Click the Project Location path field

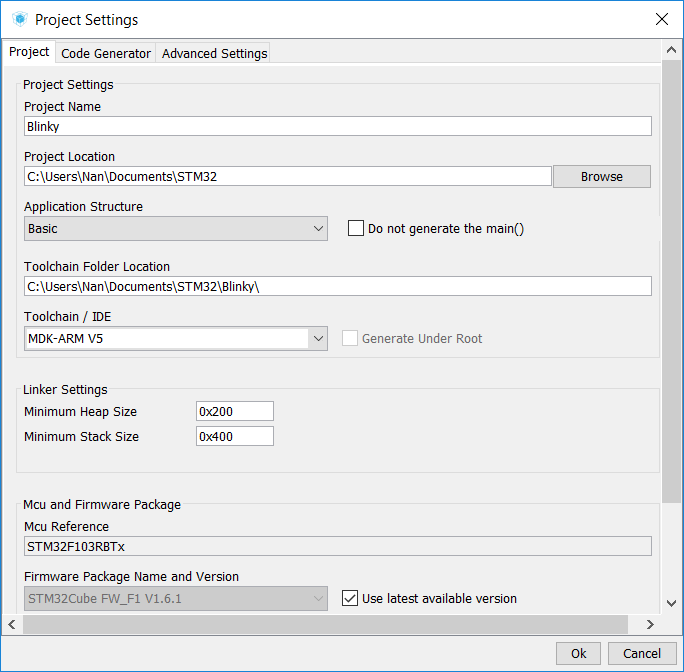[x=287, y=176]
